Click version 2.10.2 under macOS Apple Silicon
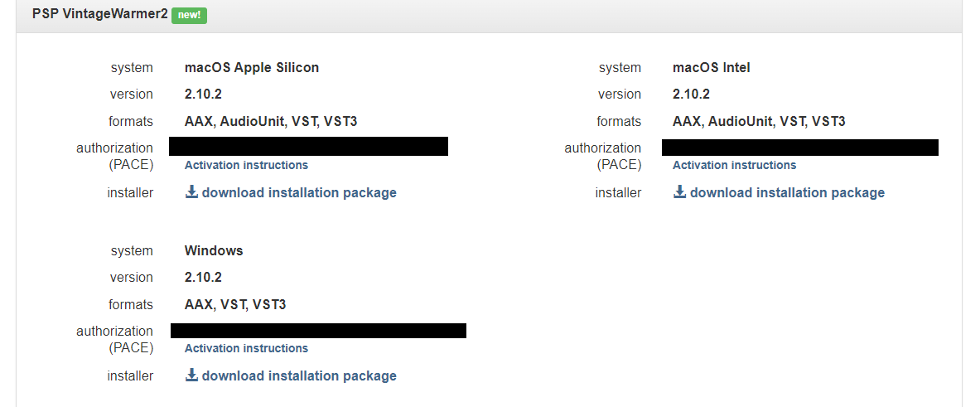The height and width of the screenshot is (407, 980). (203, 94)
